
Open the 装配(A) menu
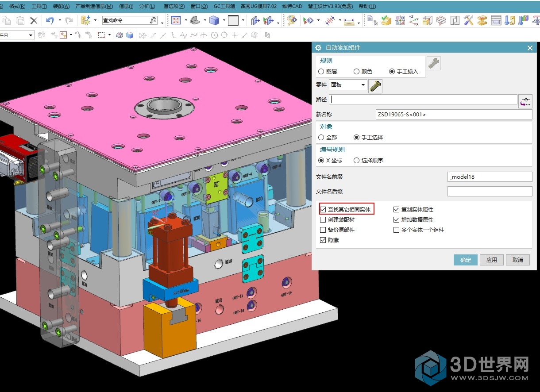[62, 6]
